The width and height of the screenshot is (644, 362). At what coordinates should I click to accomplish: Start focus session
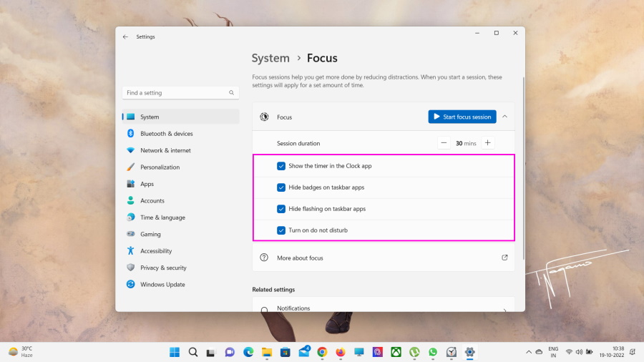click(462, 117)
